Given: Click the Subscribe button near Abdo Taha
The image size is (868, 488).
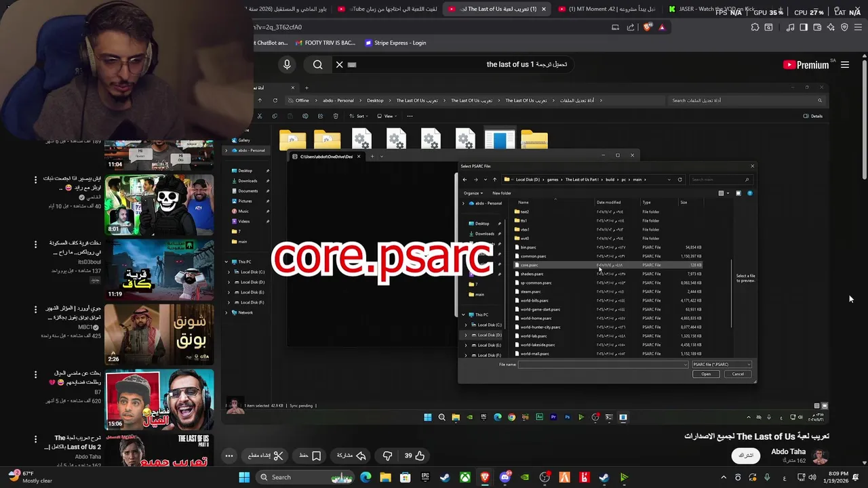Looking at the screenshot, I should coord(746,455).
